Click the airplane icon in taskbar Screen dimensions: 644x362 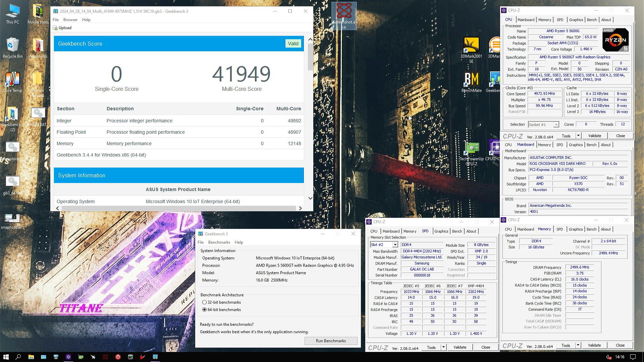pos(93,357)
